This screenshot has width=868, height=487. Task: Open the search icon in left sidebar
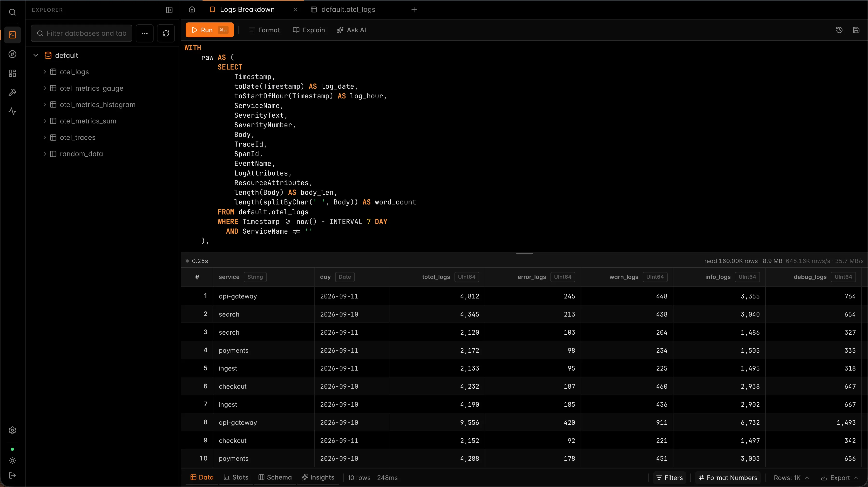[13, 13]
